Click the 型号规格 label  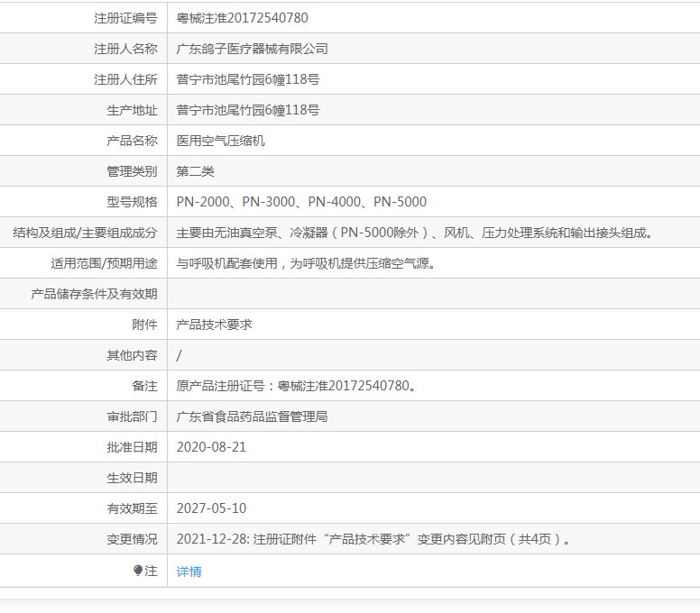pyautogui.click(x=132, y=202)
